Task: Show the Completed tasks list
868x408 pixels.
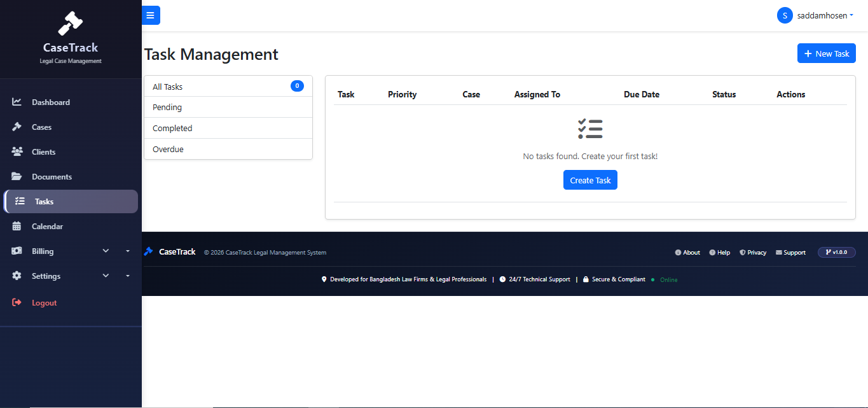Action: tap(228, 128)
